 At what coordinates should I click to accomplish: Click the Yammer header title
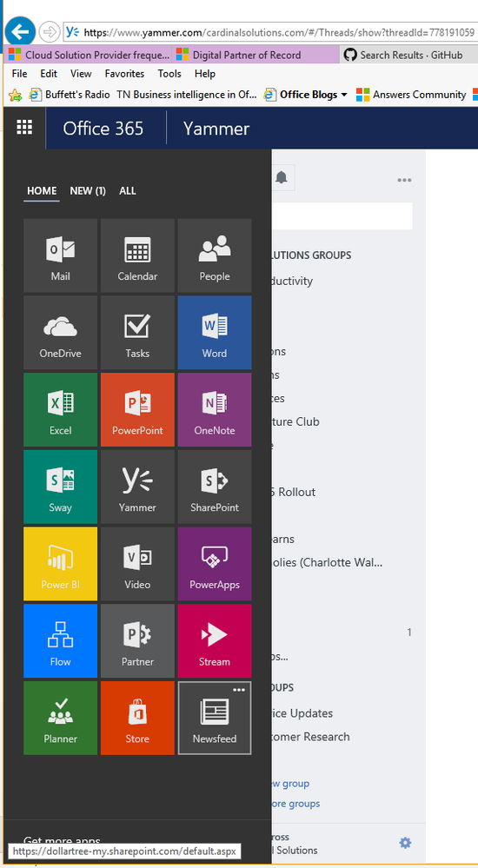(216, 129)
